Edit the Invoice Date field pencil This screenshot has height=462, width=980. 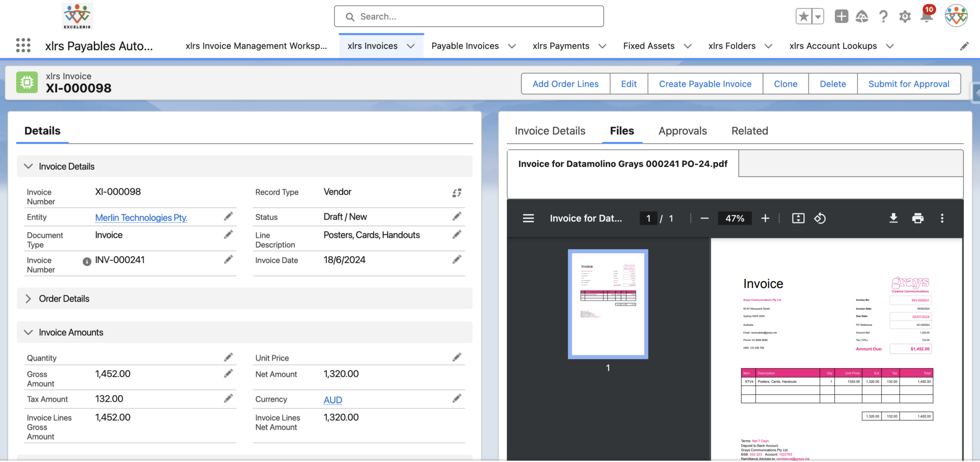click(x=457, y=259)
